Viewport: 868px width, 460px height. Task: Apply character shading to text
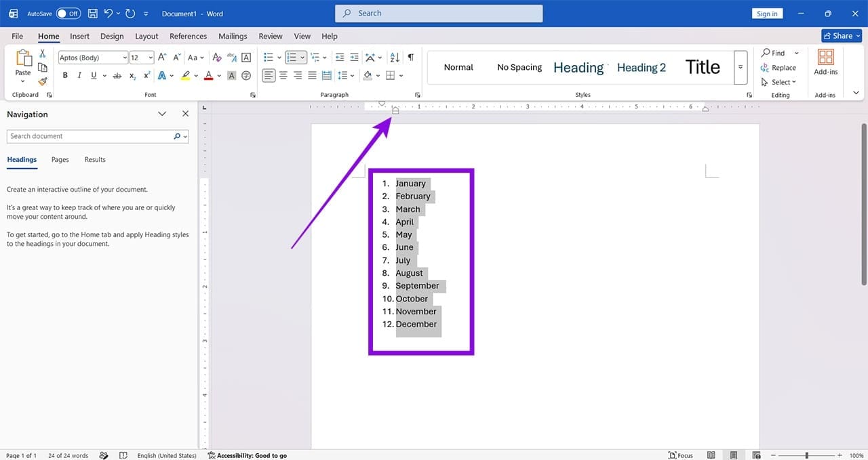coord(231,75)
